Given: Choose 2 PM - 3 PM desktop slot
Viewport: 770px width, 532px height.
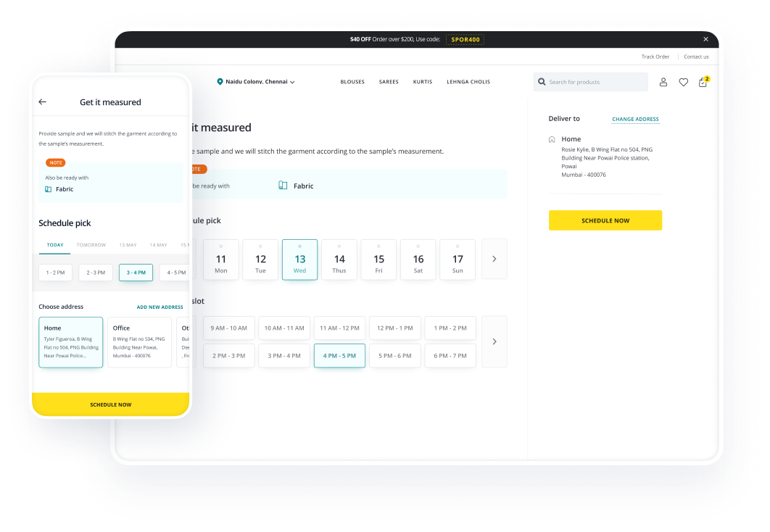Looking at the screenshot, I should [229, 356].
